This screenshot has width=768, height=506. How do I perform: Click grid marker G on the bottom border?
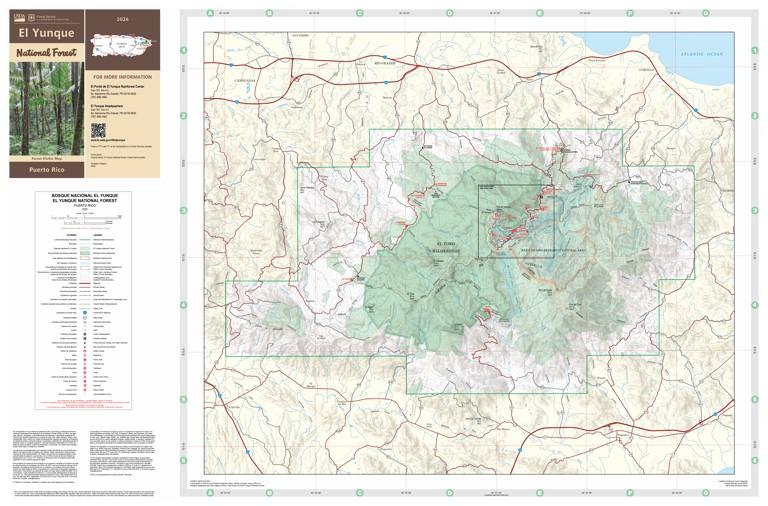706,493
